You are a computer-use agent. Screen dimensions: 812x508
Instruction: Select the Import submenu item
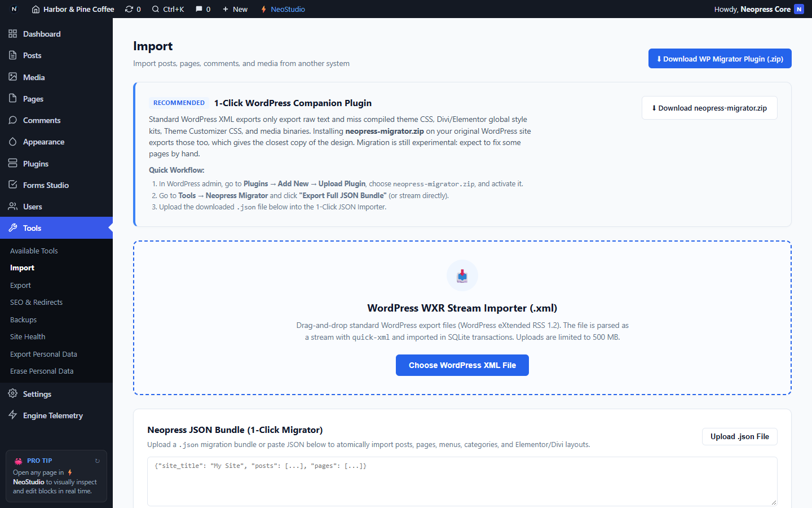pyautogui.click(x=22, y=268)
